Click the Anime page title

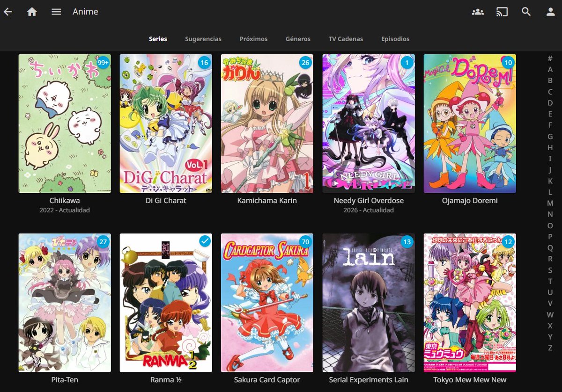(x=85, y=12)
